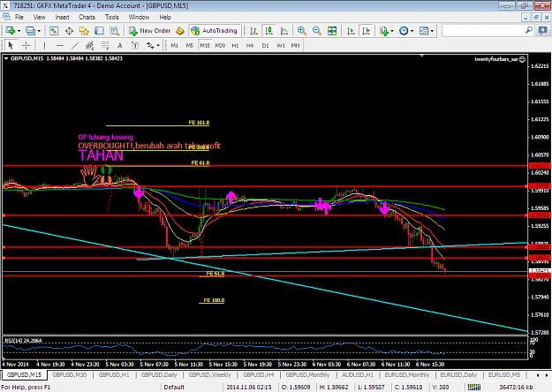Select the Cursor arrow tool

(11, 45)
